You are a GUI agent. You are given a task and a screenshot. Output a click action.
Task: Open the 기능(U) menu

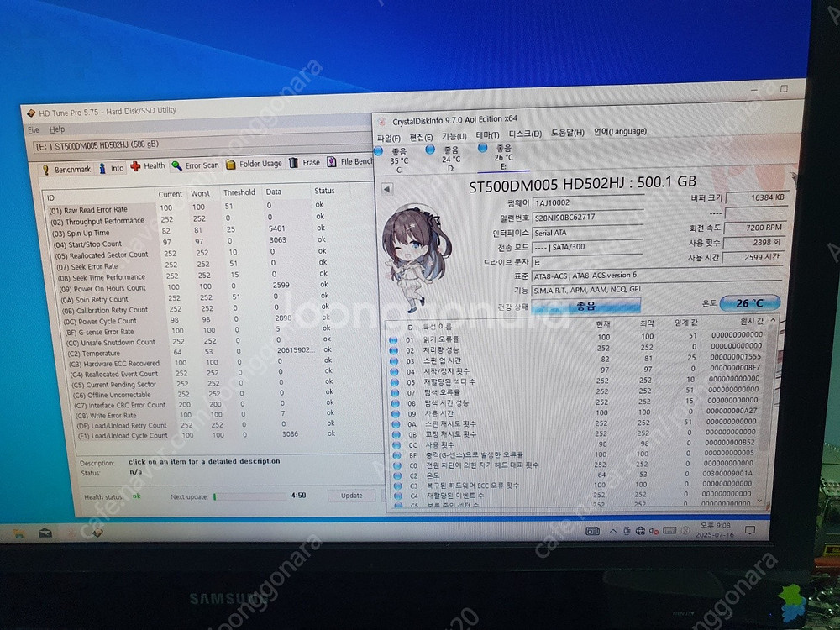[454, 136]
